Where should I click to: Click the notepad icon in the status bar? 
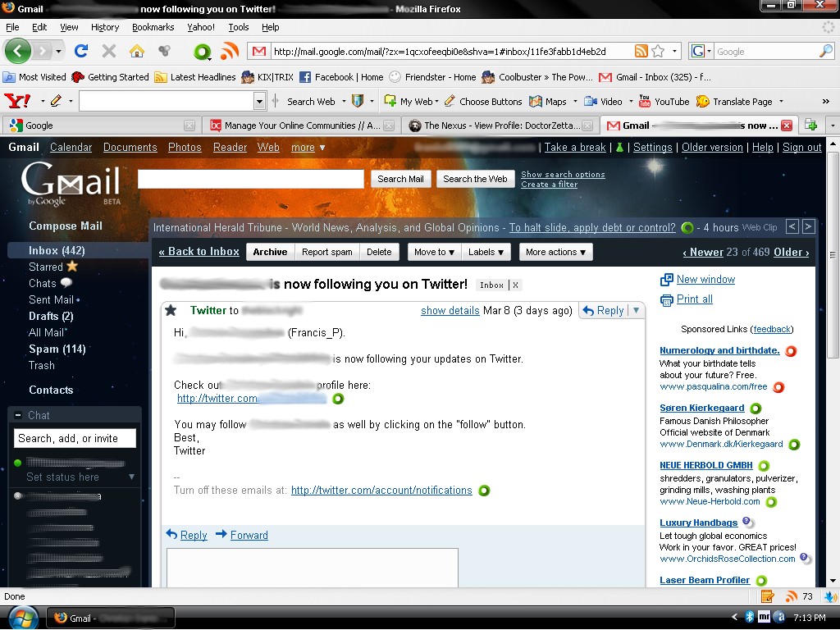click(x=767, y=596)
